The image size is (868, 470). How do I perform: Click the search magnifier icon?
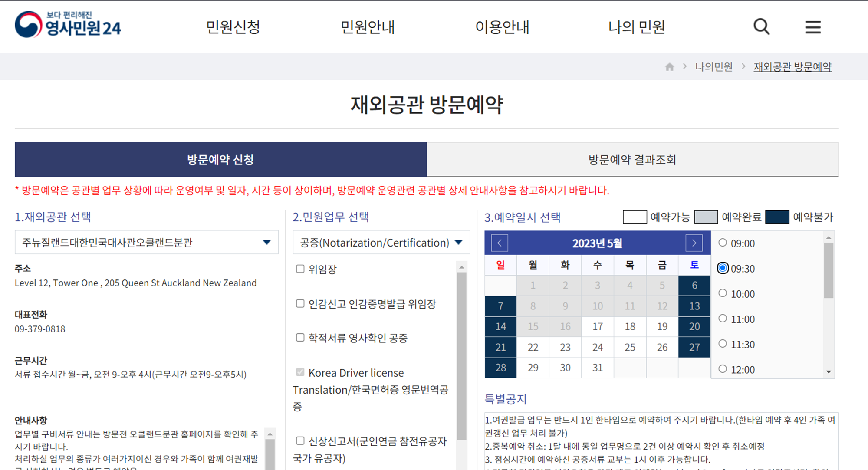[x=761, y=27]
